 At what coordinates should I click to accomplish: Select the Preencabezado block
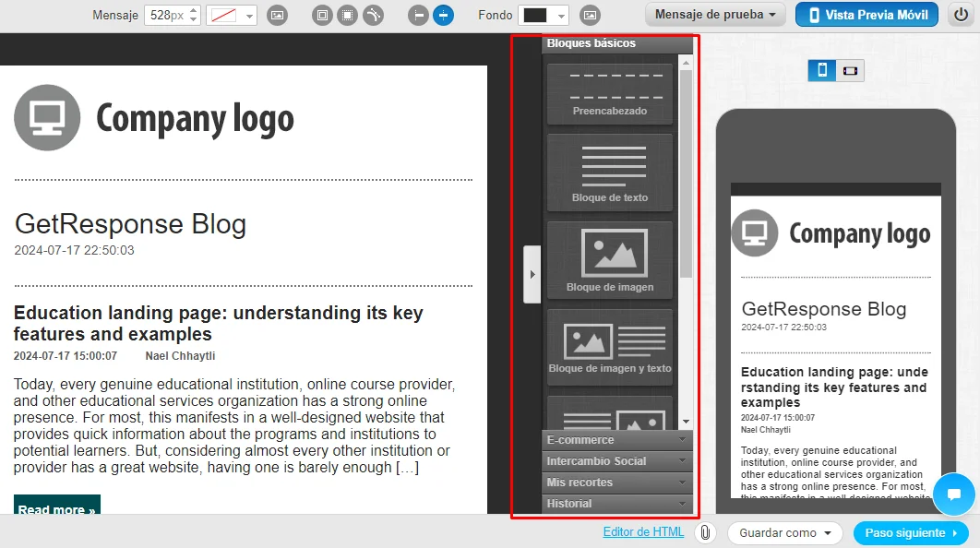pyautogui.click(x=609, y=93)
